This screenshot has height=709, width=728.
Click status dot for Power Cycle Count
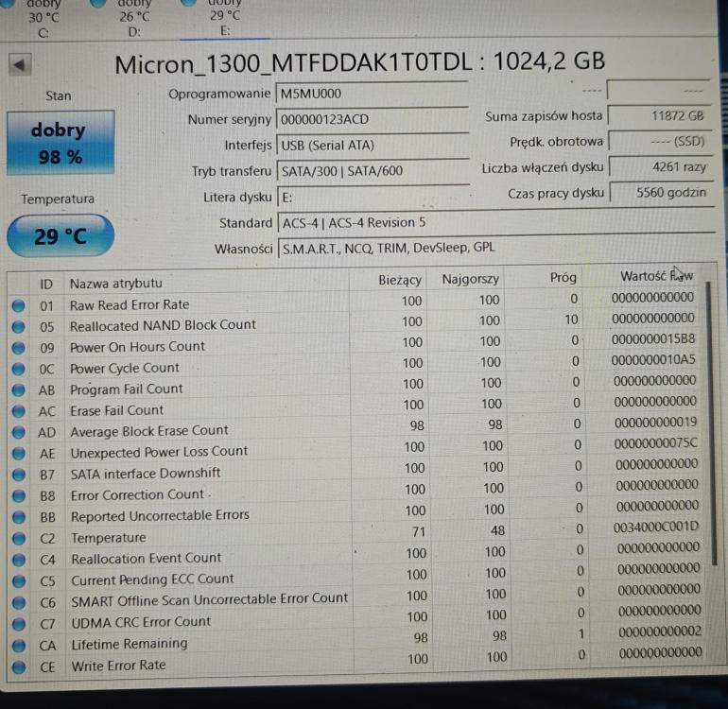[x=19, y=369]
